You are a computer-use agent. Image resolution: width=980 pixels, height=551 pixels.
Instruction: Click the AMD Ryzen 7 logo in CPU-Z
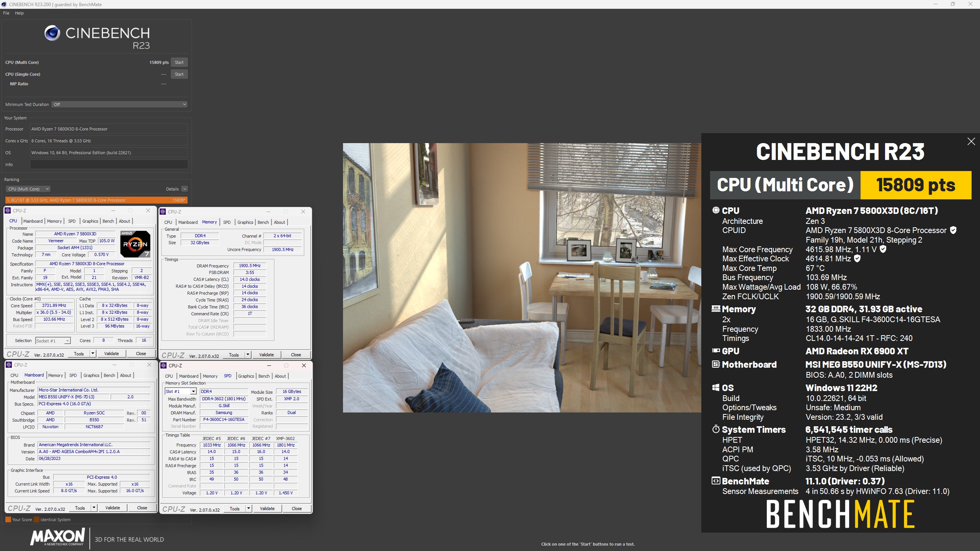(135, 244)
